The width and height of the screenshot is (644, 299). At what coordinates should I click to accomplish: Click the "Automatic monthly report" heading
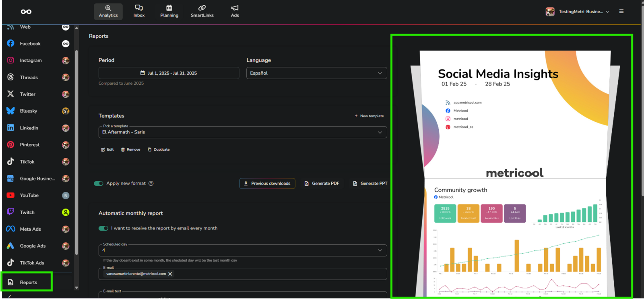pos(131,213)
